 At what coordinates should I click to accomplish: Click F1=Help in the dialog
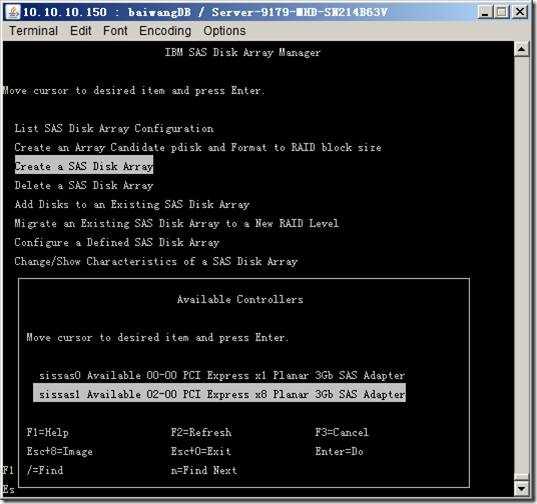click(x=48, y=432)
